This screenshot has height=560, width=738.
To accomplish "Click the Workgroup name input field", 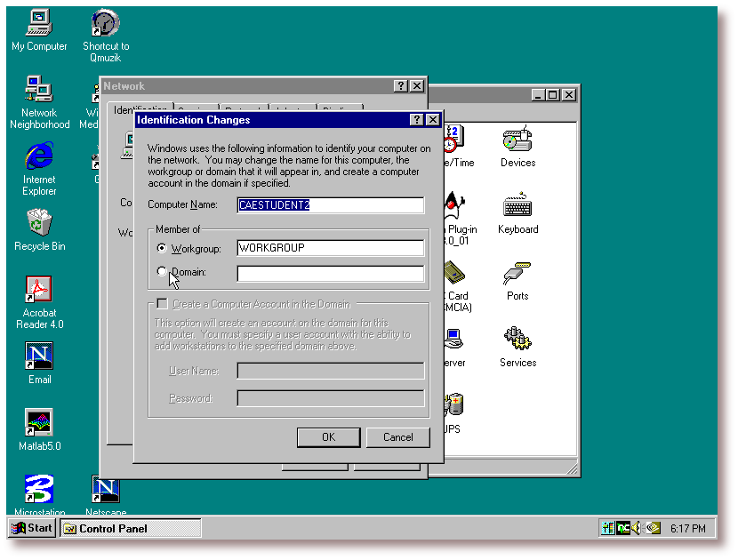I will 330,248.
